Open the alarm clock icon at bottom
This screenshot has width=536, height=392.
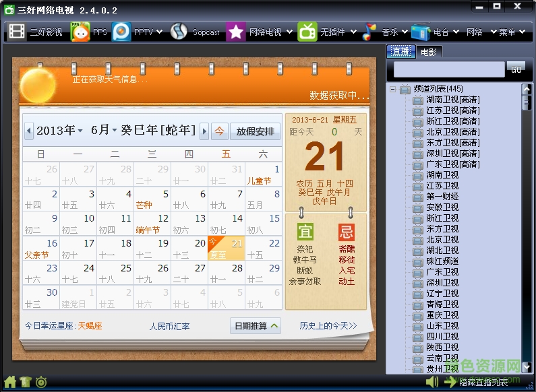coord(41,382)
